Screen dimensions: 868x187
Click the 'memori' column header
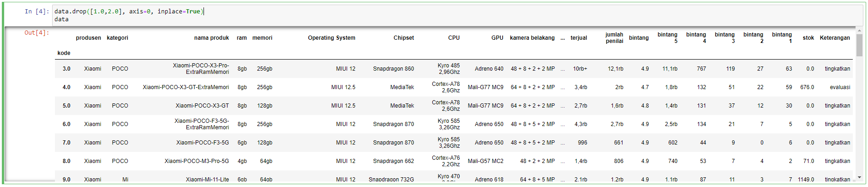263,38
